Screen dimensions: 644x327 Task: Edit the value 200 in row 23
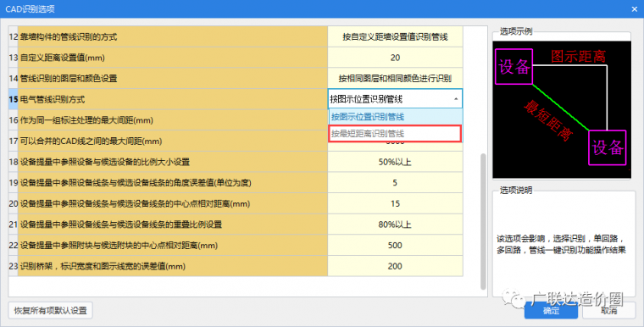[395, 266]
